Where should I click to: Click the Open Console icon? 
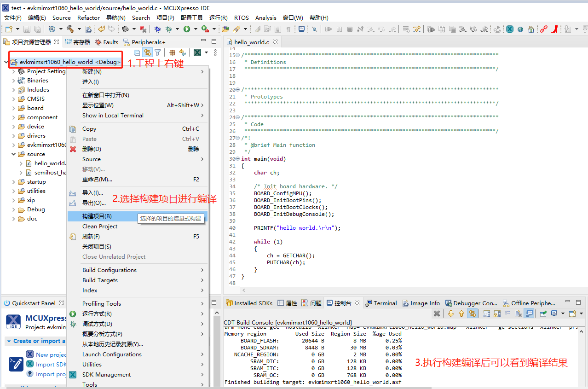(x=573, y=314)
